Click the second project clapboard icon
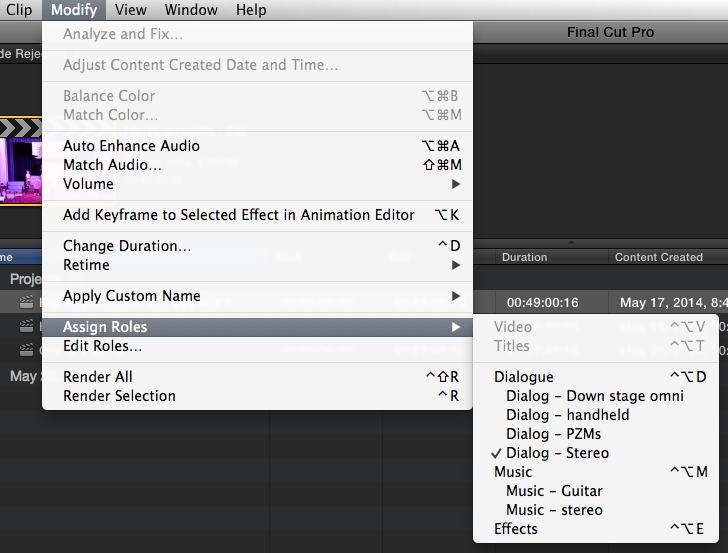 pos(26,326)
